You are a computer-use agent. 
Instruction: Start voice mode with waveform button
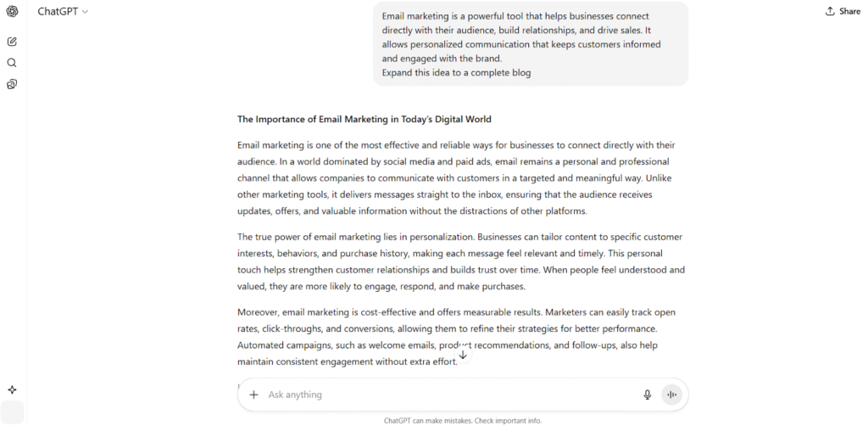(671, 395)
